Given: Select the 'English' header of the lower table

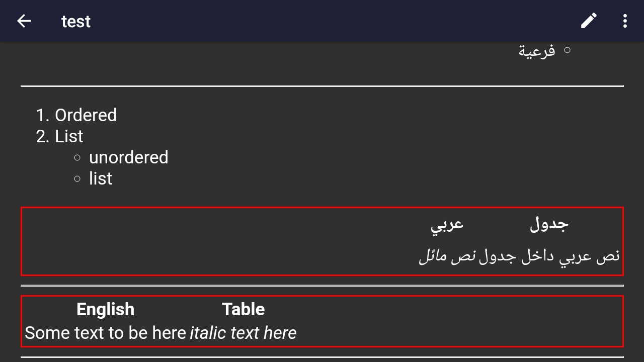Looking at the screenshot, I should click(105, 309).
